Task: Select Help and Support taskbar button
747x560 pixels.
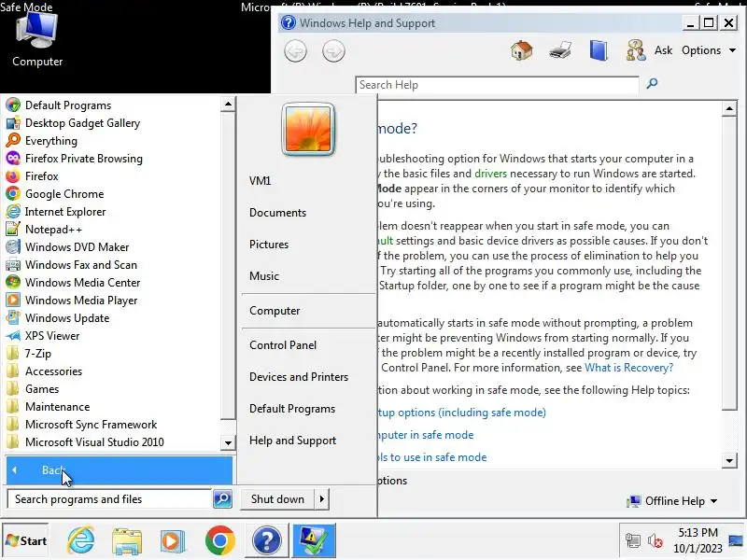Action: point(267,540)
